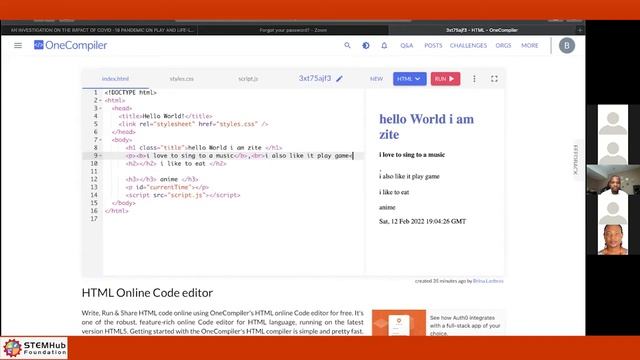Open the Q&A page
640x360 pixels.
(x=407, y=45)
